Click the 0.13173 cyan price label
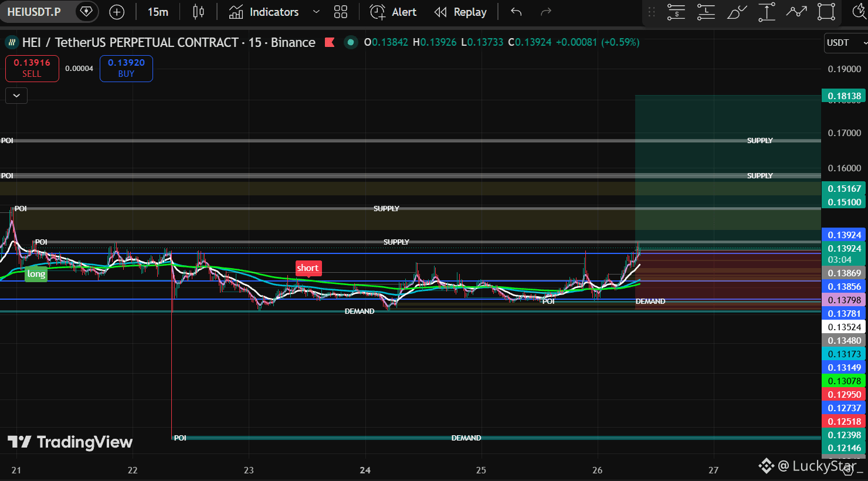868x481 pixels. 844,354
